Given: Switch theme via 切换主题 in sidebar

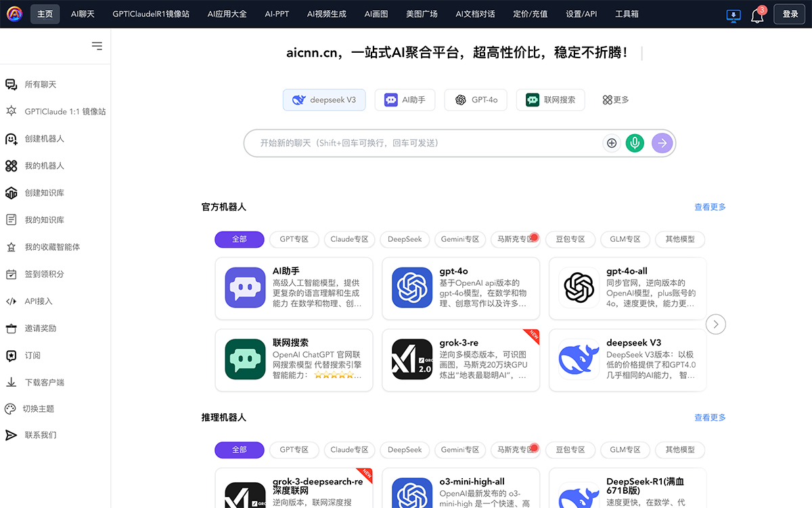Looking at the screenshot, I should point(38,409).
